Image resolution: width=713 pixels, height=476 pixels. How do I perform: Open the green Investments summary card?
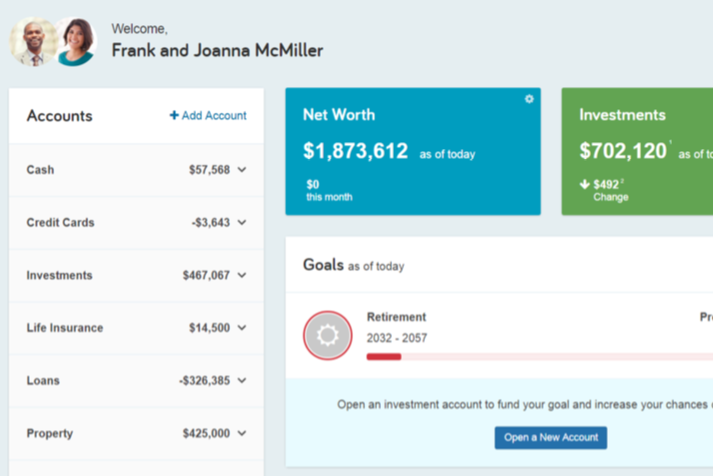pos(637,151)
